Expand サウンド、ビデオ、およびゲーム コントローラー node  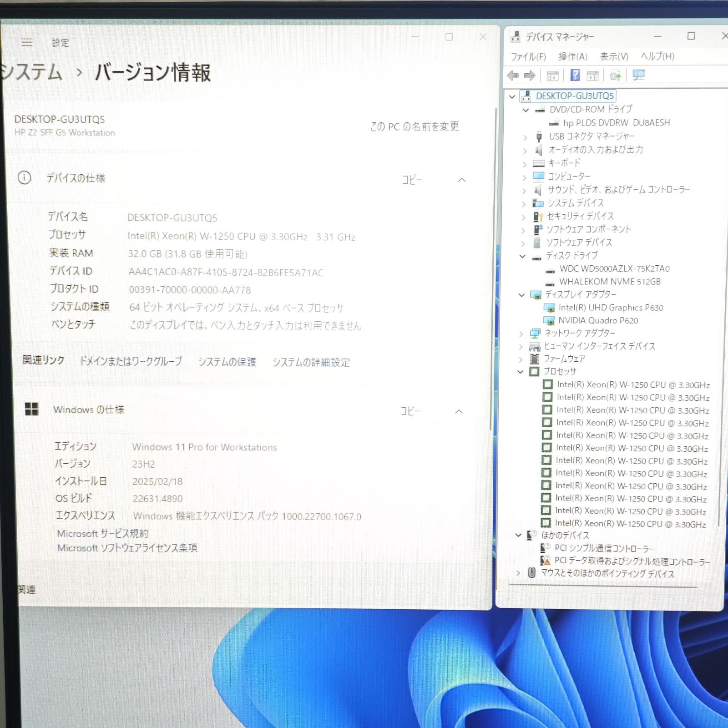pos(524,191)
